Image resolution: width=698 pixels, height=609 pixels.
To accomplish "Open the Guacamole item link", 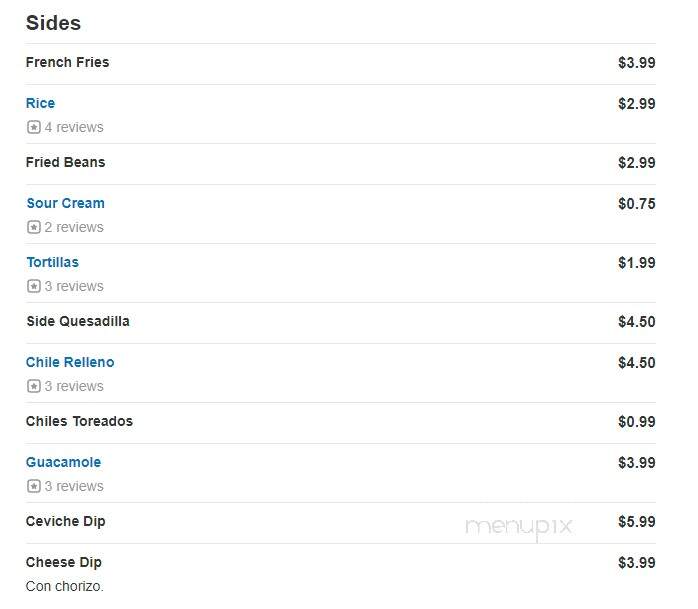I will click(63, 462).
